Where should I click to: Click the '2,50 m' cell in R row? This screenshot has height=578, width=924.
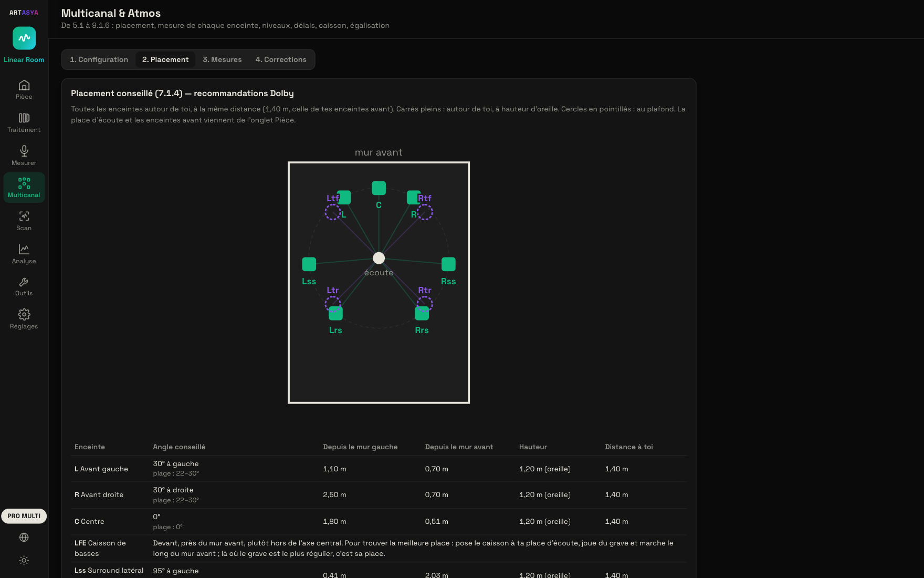point(334,494)
